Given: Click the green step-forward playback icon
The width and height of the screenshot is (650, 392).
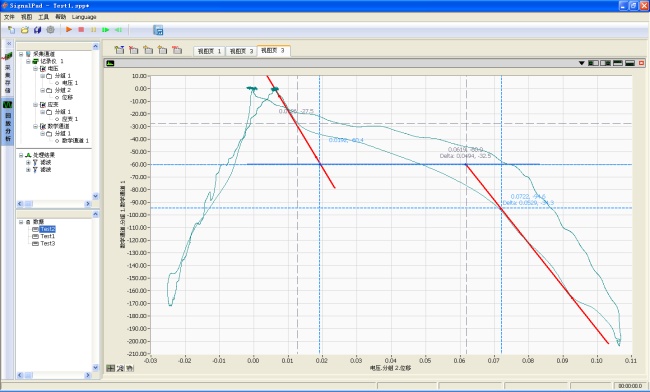Looking at the screenshot, I should [x=106, y=30].
